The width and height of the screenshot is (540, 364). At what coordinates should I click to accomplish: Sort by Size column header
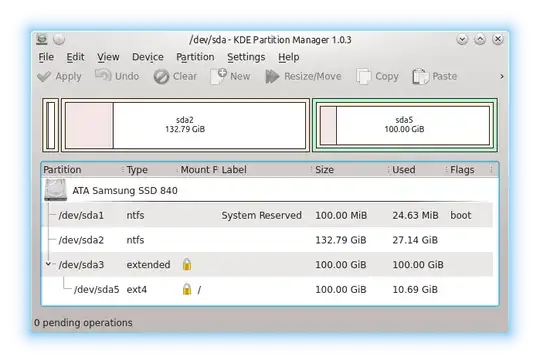pos(351,169)
